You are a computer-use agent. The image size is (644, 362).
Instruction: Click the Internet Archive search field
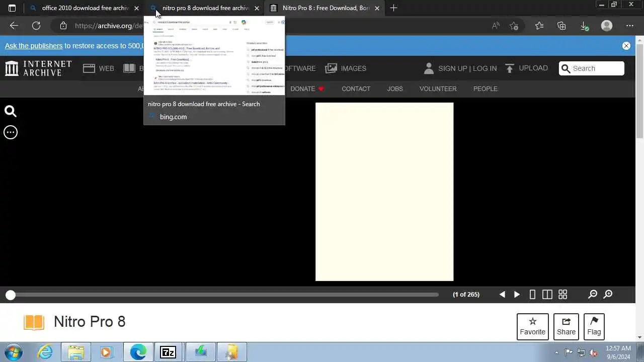(x=592, y=68)
